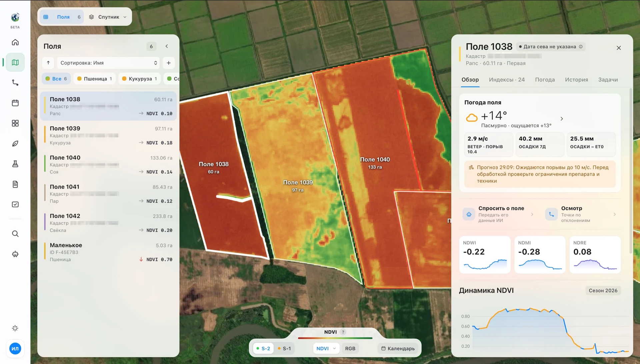Viewport: 640px width, 364px height.
Task: Filter fields by Пшеница
Action: 94,79
